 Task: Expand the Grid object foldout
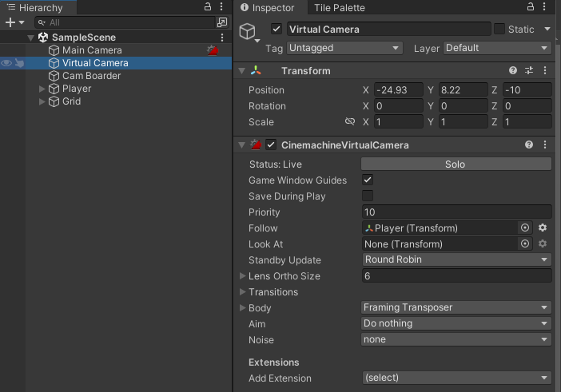[42, 101]
